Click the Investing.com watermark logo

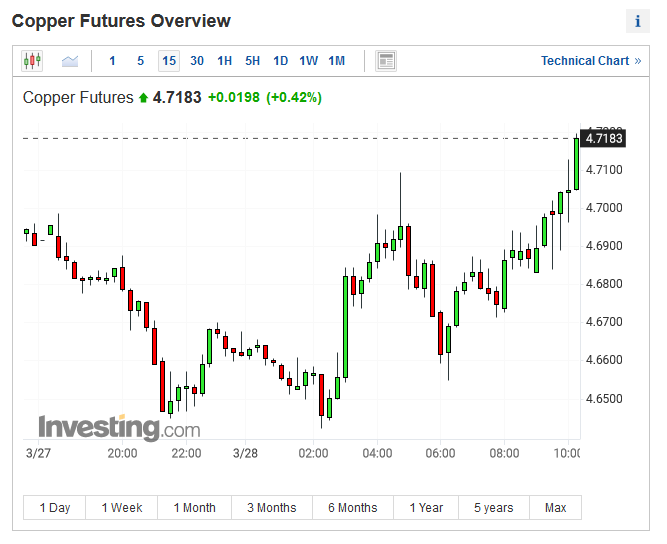119,428
